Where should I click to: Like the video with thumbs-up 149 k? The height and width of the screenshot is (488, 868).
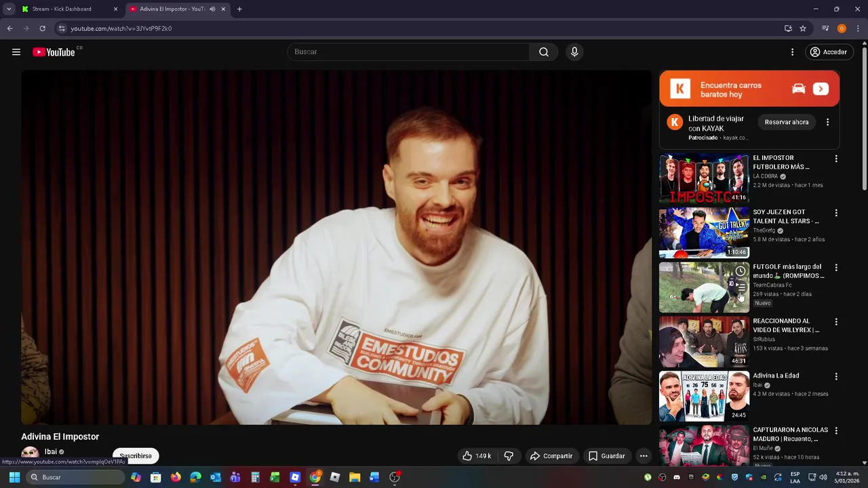click(x=477, y=456)
